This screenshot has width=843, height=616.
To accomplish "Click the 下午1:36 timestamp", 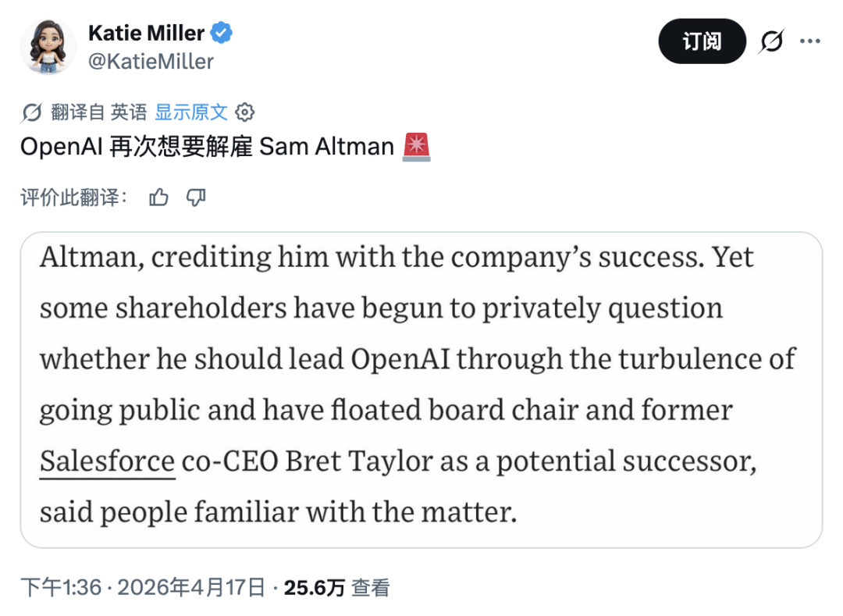I will [61, 588].
